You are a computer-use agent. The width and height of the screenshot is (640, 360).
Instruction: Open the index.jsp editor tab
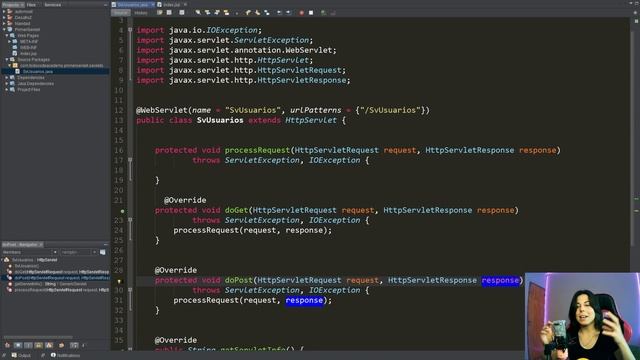pos(171,4)
